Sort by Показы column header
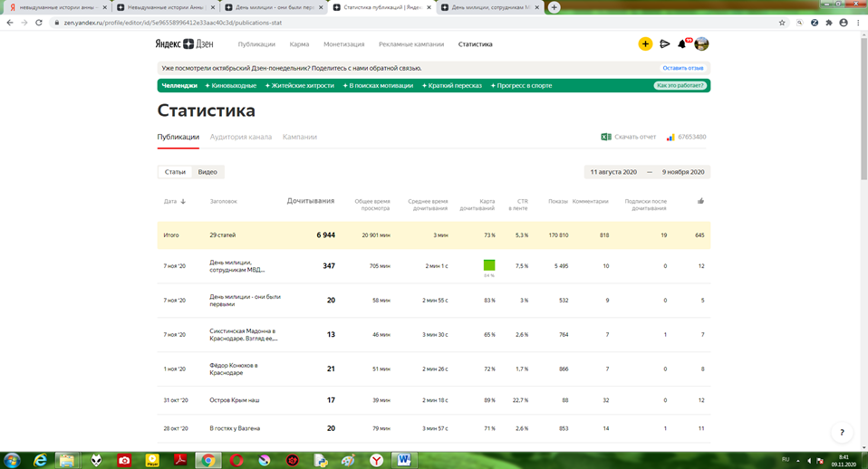 tap(558, 201)
